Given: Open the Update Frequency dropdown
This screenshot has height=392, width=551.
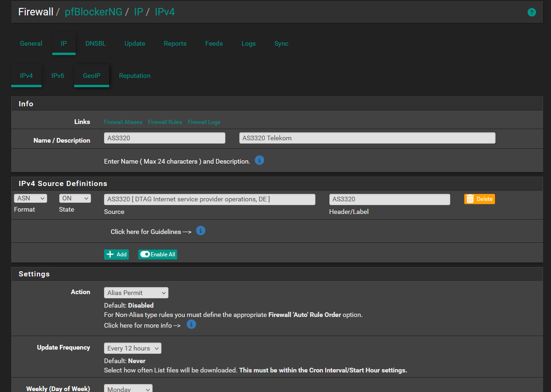Looking at the screenshot, I should click(133, 348).
